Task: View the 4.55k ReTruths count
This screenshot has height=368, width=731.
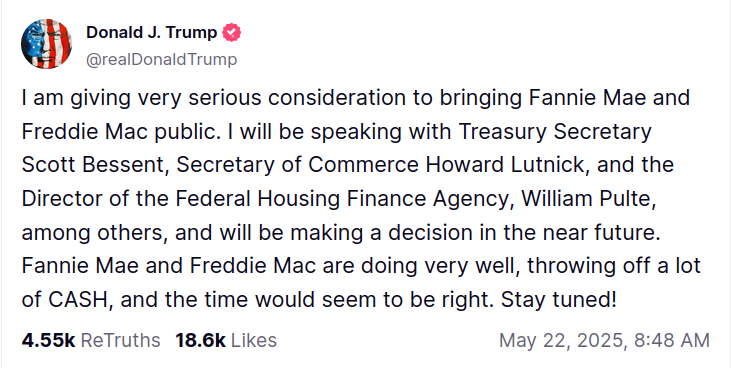Action: click(x=48, y=340)
